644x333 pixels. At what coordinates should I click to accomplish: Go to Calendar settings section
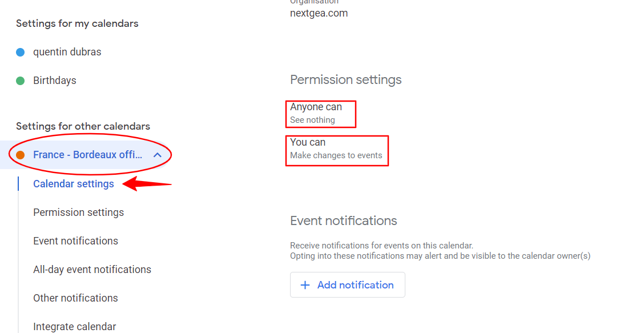click(x=74, y=184)
